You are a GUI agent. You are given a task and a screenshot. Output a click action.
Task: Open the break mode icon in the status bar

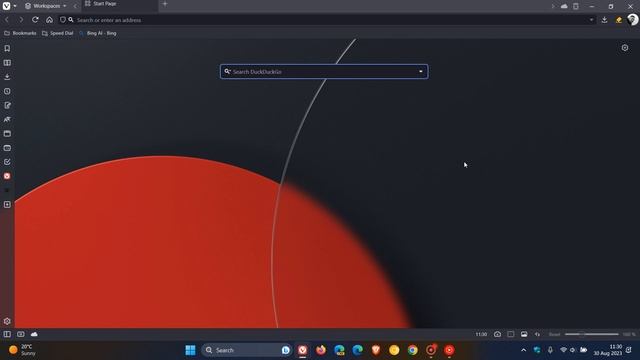[21, 334]
